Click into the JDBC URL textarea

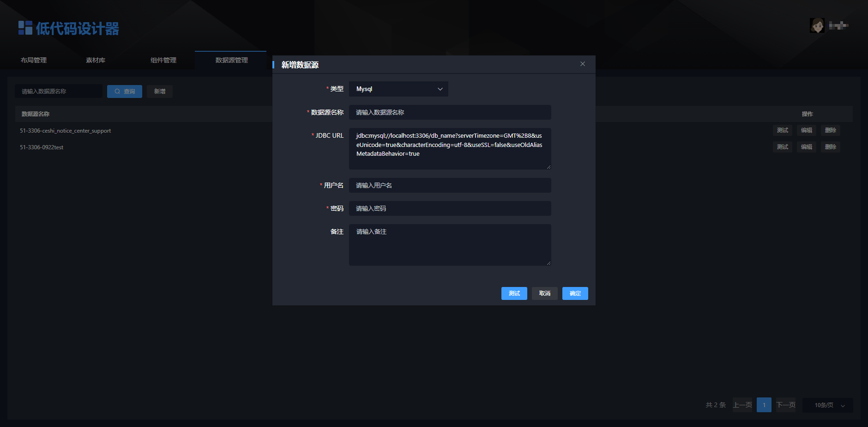(x=450, y=149)
